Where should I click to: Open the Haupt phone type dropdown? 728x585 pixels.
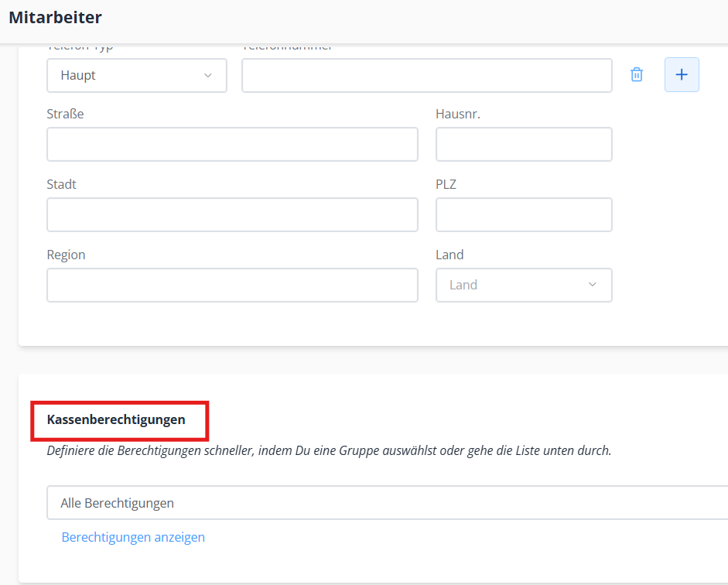(x=137, y=75)
